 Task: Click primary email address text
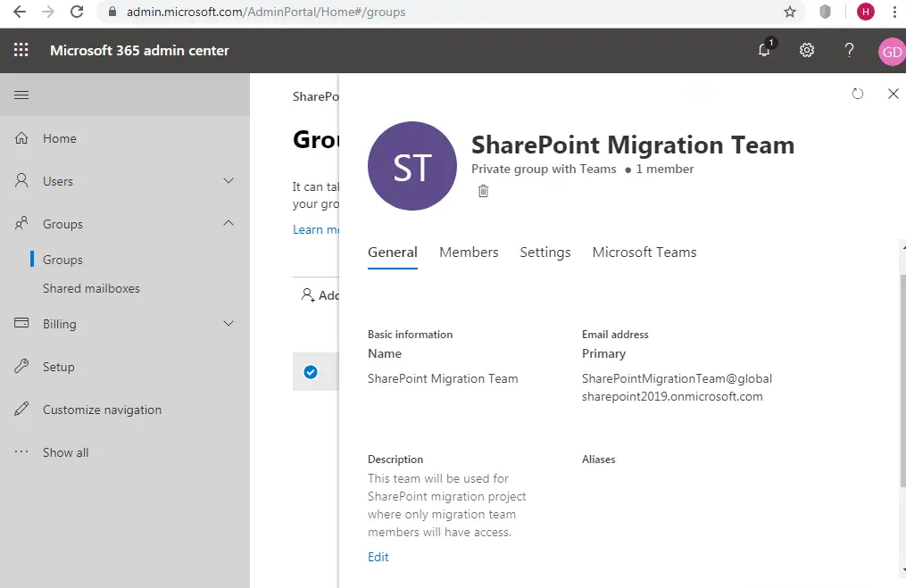click(x=677, y=387)
